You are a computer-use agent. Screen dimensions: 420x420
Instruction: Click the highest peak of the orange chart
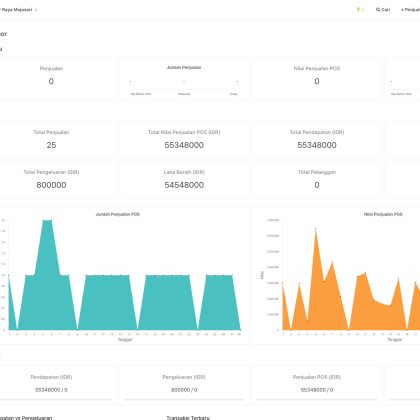[315, 229]
